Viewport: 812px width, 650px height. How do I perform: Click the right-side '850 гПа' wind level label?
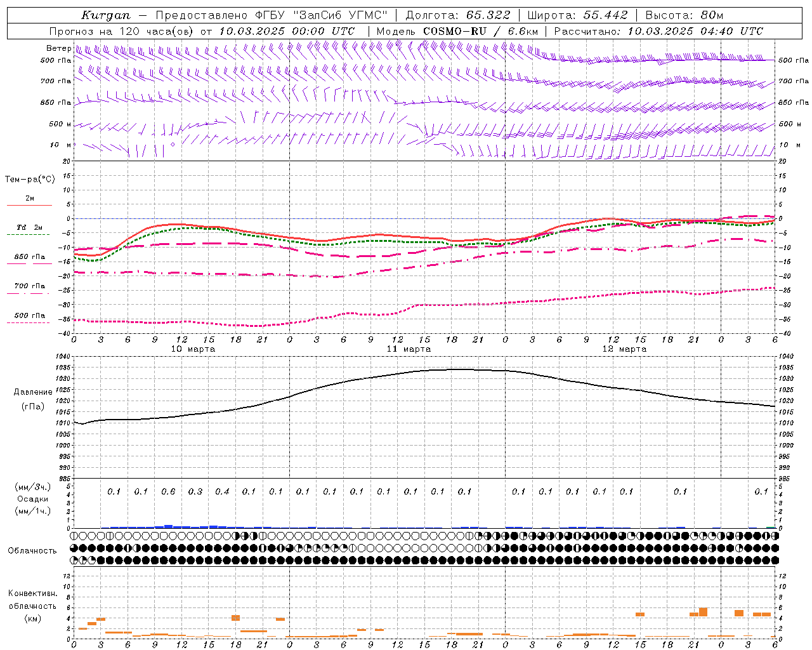794,102
